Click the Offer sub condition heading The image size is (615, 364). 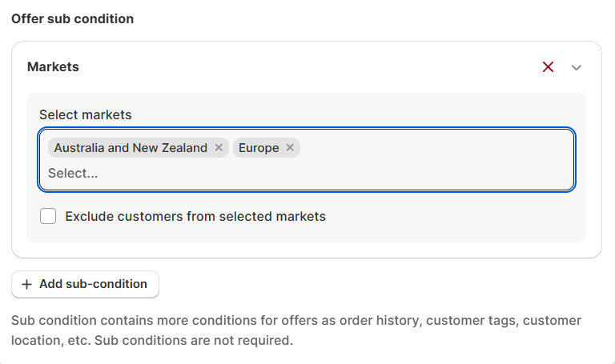pos(72,18)
